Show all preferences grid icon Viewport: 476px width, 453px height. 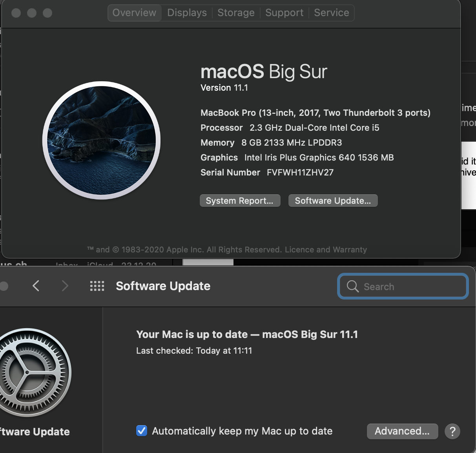97,286
